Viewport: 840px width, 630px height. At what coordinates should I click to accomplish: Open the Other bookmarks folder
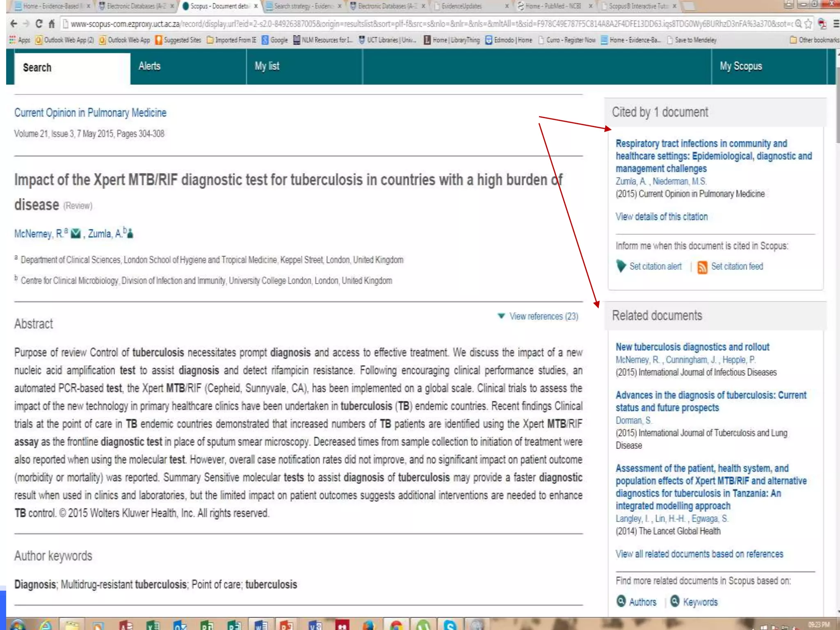click(x=814, y=40)
